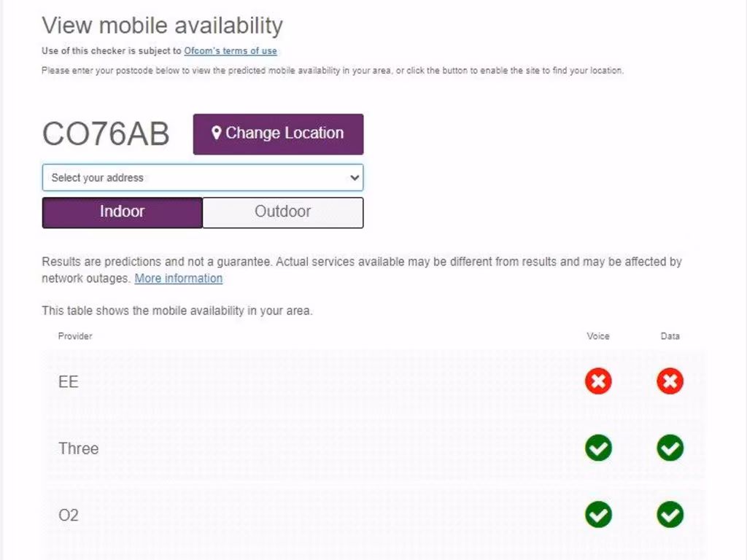Image resolution: width=747 pixels, height=560 pixels.
Task: Open the Select your address dropdown
Action: (x=197, y=177)
